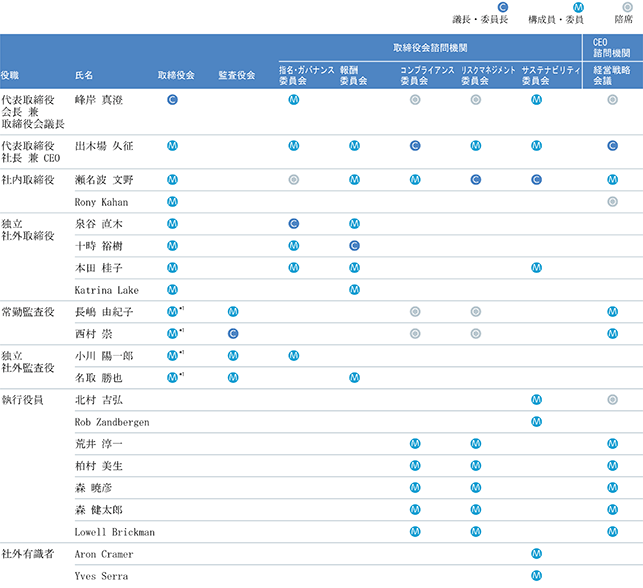643x588 pixels.
Task: Click 瀬名波 文野's リスクマネジメント委員会 chair icon
Action: (476, 180)
